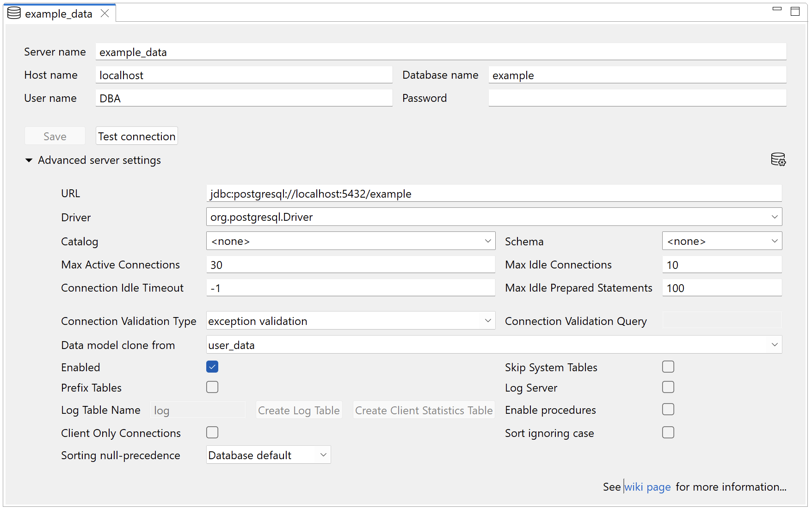Focus the Max Active Connections field
The width and height of the screenshot is (812, 511).
click(350, 265)
